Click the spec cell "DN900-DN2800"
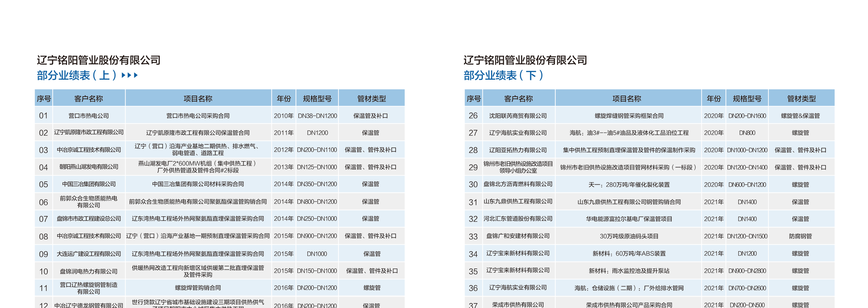This screenshot has height=308, width=868. pos(747,271)
